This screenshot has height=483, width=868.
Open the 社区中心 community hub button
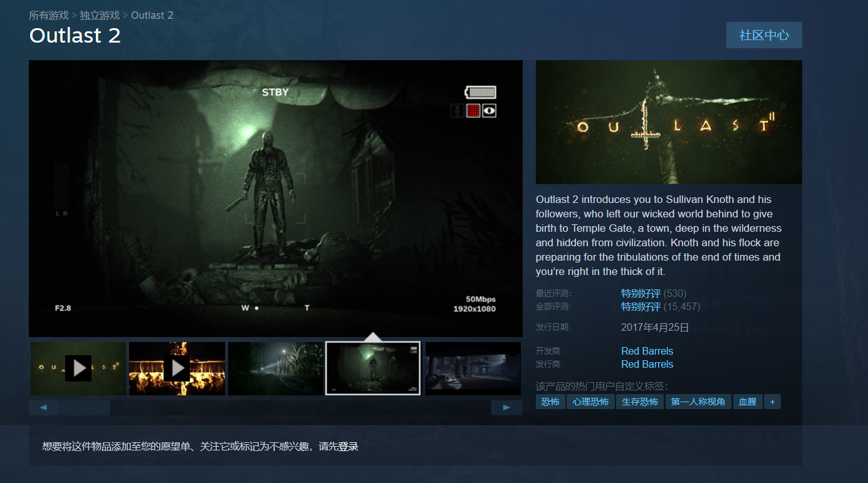tap(764, 35)
